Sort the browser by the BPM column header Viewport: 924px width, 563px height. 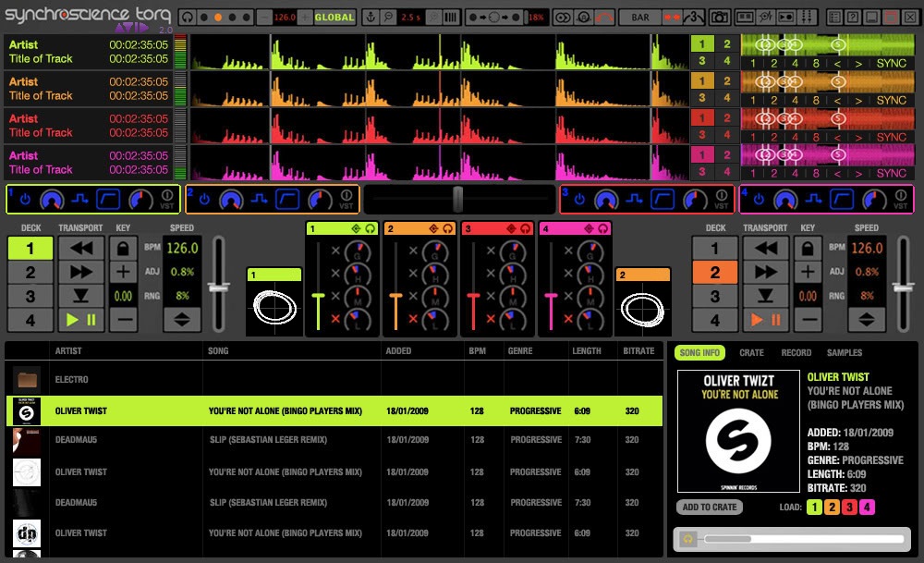[x=478, y=350]
